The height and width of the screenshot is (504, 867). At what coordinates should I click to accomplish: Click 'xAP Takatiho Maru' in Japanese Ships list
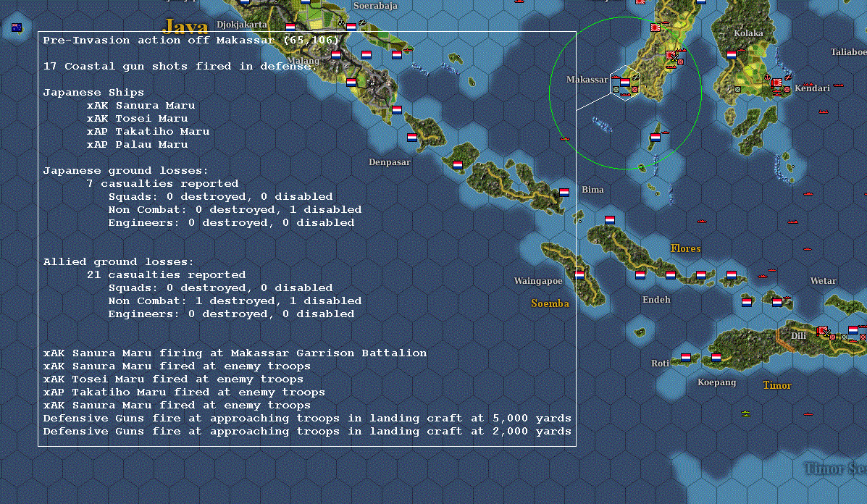click(x=148, y=132)
